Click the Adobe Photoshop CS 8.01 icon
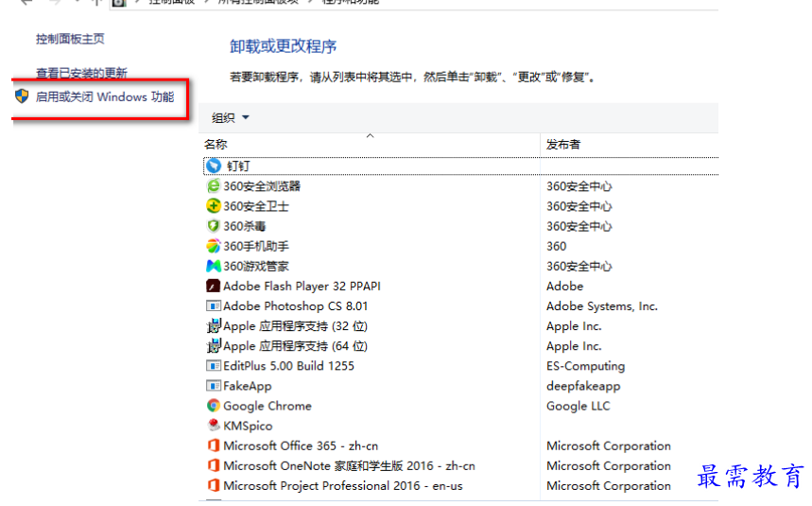The height and width of the screenshot is (506, 812). pos(214,306)
